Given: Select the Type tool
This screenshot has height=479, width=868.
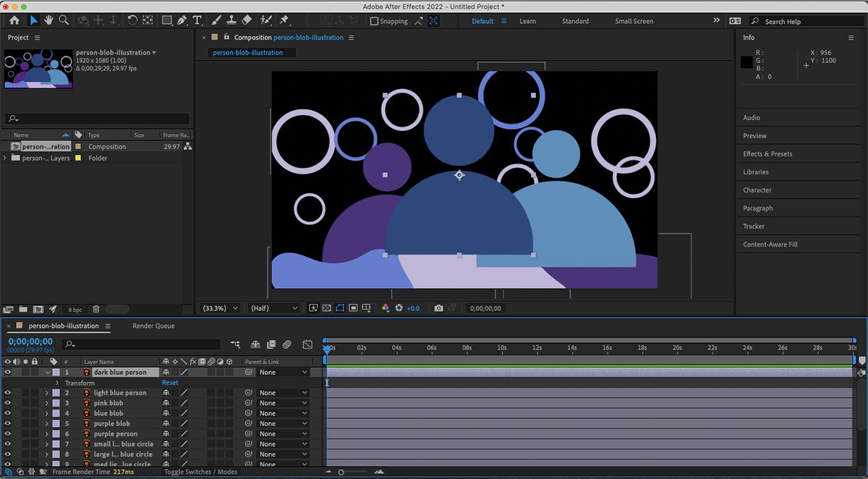Looking at the screenshot, I should [x=197, y=20].
